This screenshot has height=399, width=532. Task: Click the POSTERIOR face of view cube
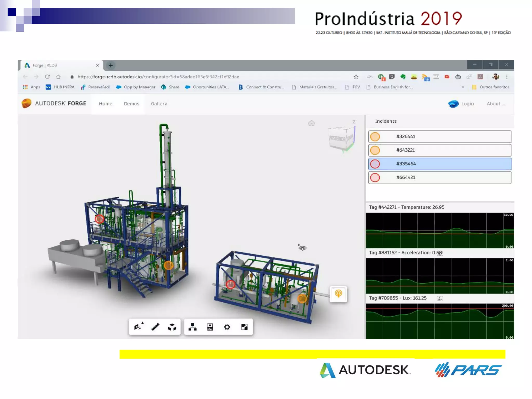(x=337, y=138)
